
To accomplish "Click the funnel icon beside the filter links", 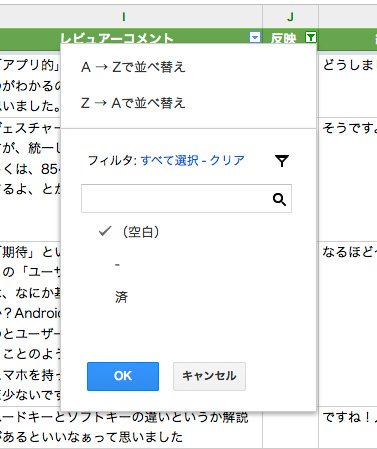I will (x=282, y=161).
